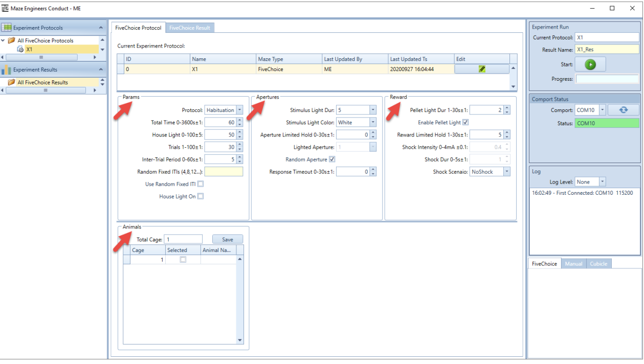Viewport: 644px width, 364px height.
Task: Open the Stimulus Light Color dropdown
Action: coord(373,123)
